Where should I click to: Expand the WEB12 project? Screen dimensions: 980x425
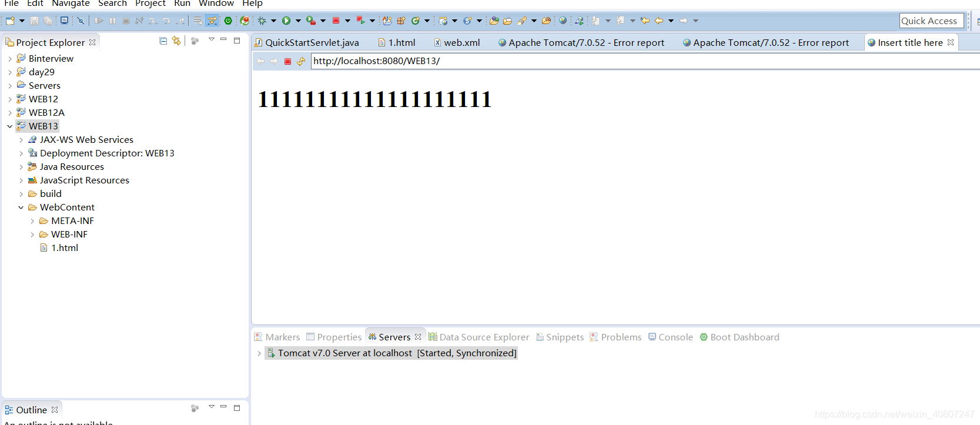point(10,99)
